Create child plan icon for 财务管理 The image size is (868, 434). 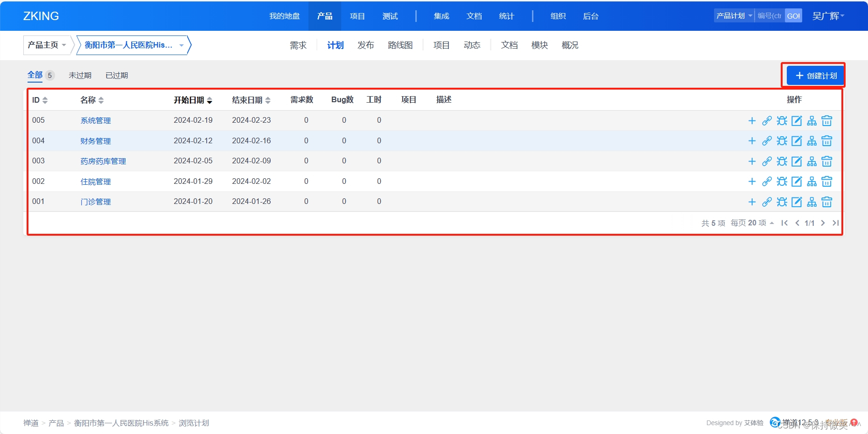[x=812, y=141]
